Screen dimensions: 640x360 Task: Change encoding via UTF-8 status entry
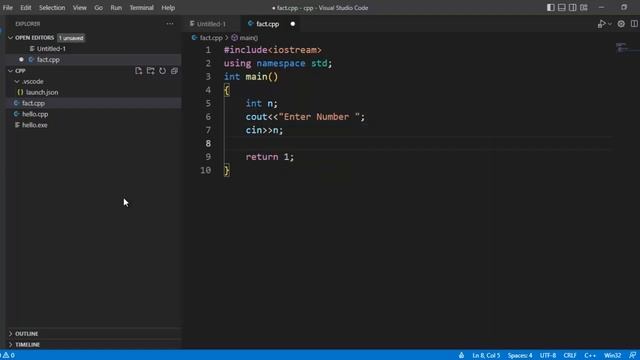point(548,355)
